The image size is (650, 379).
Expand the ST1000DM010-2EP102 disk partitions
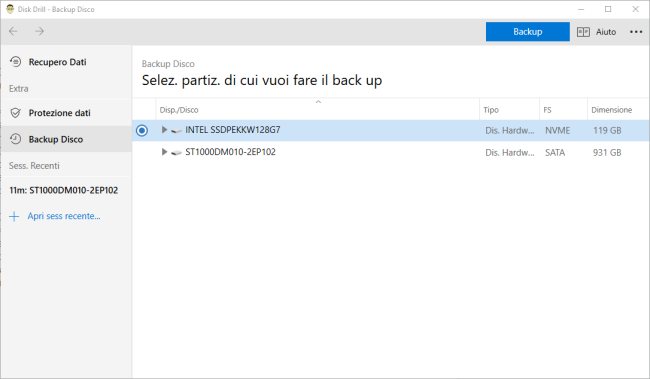164,152
